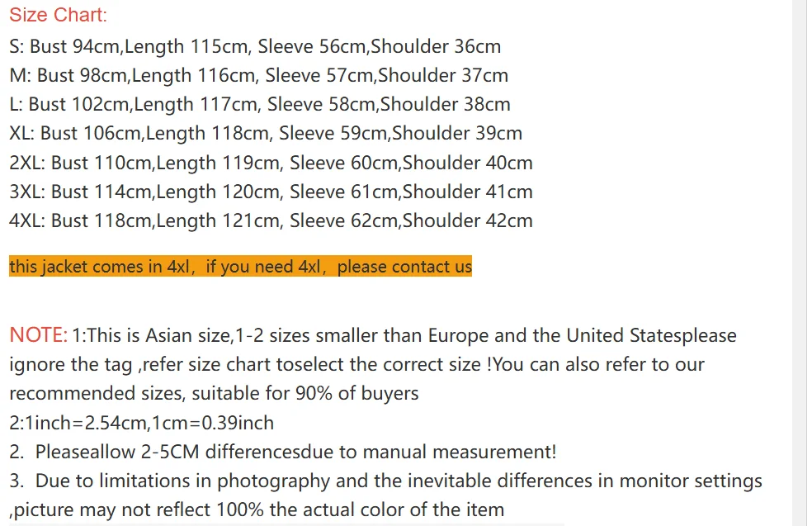812x526 pixels.
Task: Click the M size Bust 98cm line
Action: [258, 76]
